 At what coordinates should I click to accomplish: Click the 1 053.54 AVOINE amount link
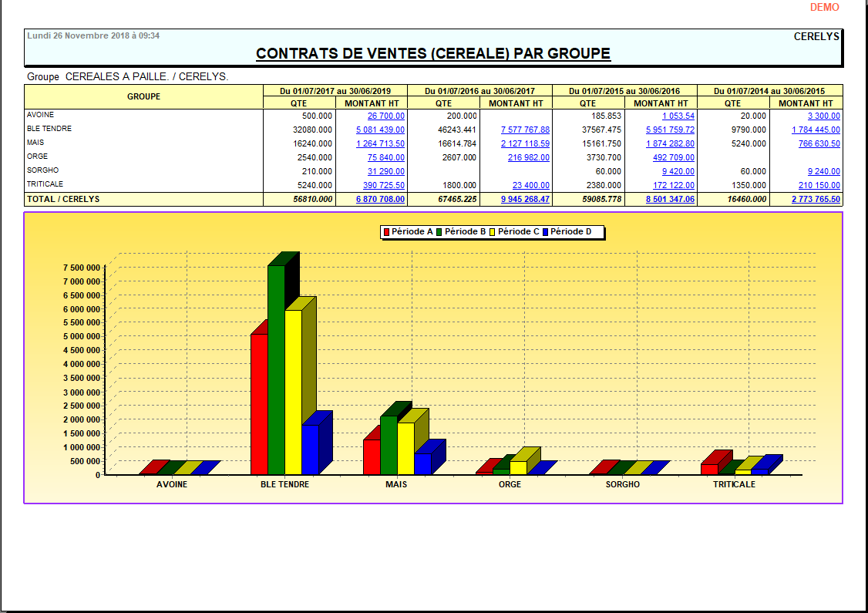678,116
